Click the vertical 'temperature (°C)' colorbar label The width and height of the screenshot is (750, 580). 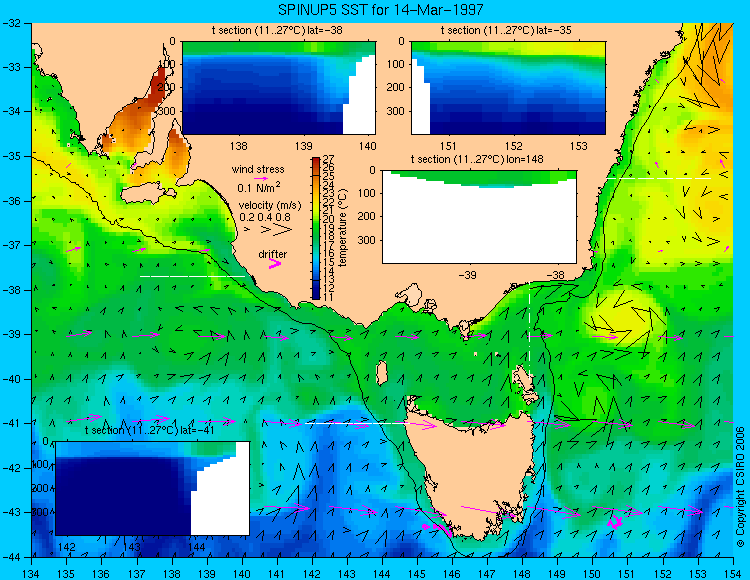pos(343,228)
